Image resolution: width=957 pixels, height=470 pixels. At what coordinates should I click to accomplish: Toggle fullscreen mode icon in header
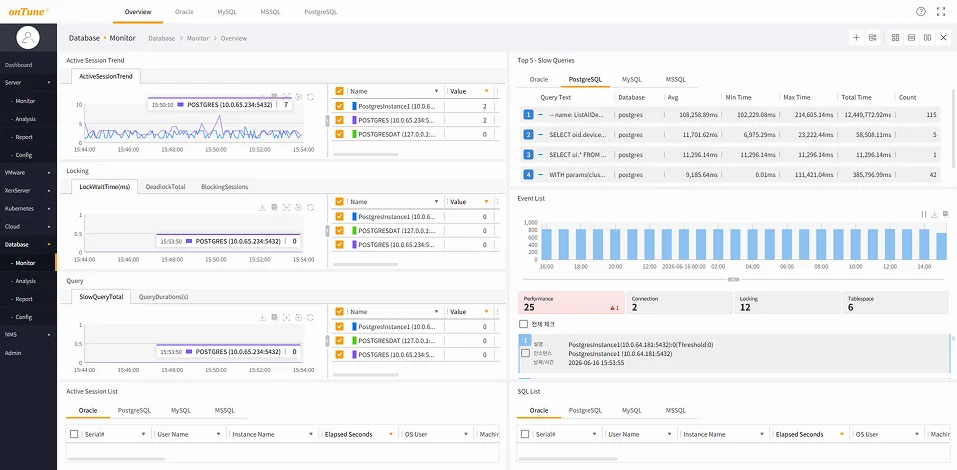941,12
